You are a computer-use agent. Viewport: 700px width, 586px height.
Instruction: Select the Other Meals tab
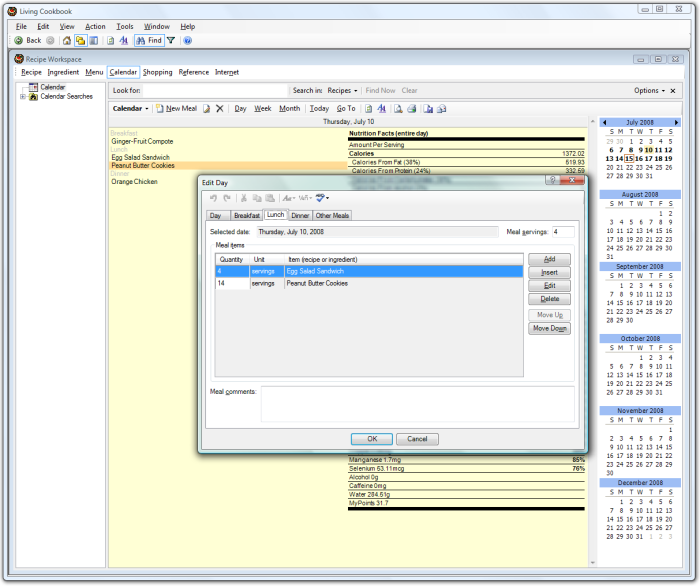[333, 216]
